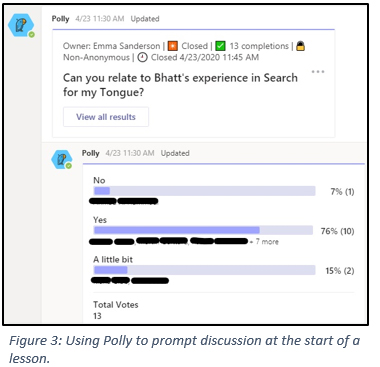Click the poll question about Bhatt's experience

pos(180,85)
